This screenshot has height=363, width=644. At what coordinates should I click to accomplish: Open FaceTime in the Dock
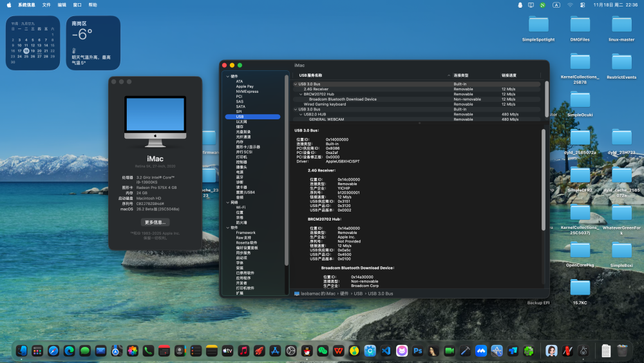coord(450,351)
